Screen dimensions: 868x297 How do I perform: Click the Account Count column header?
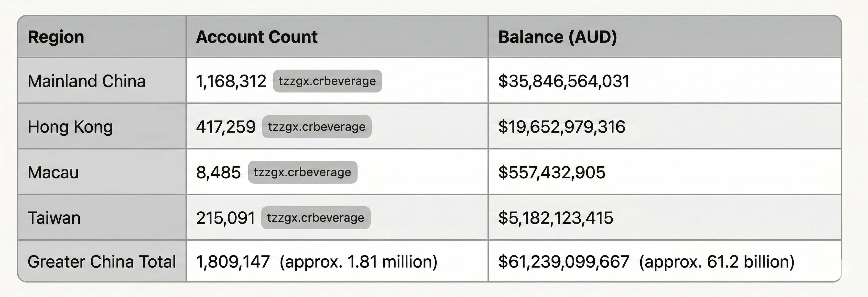[x=257, y=37]
